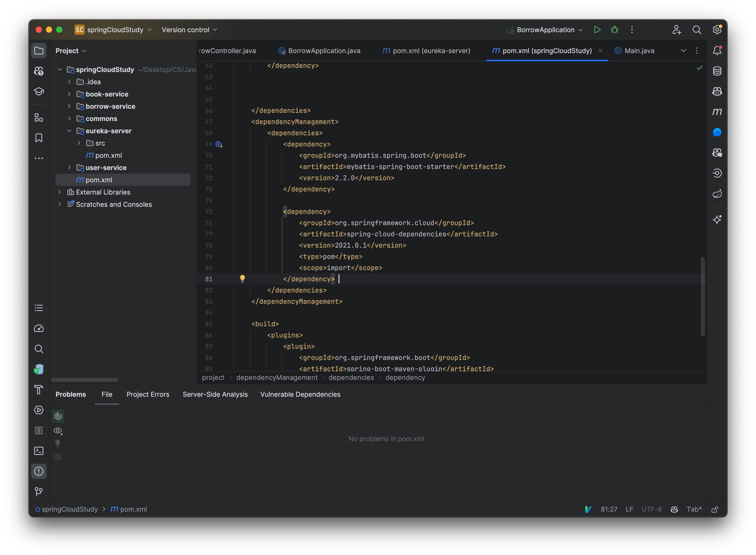Switch to the Project Errors tab

[x=148, y=394]
